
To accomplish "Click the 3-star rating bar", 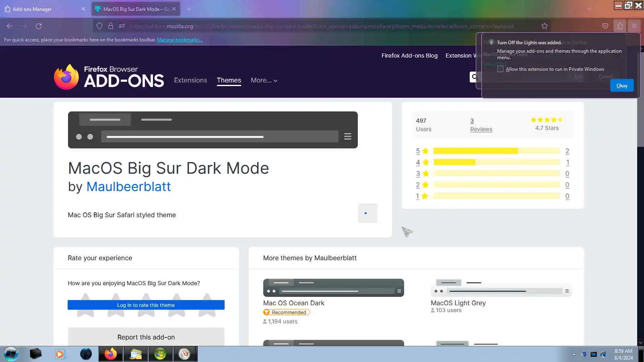I will (x=497, y=174).
